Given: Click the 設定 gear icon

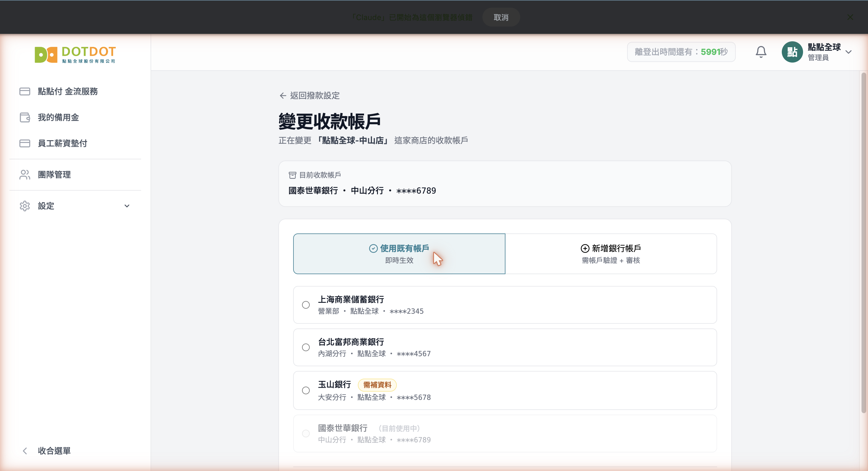Looking at the screenshot, I should coord(25,206).
